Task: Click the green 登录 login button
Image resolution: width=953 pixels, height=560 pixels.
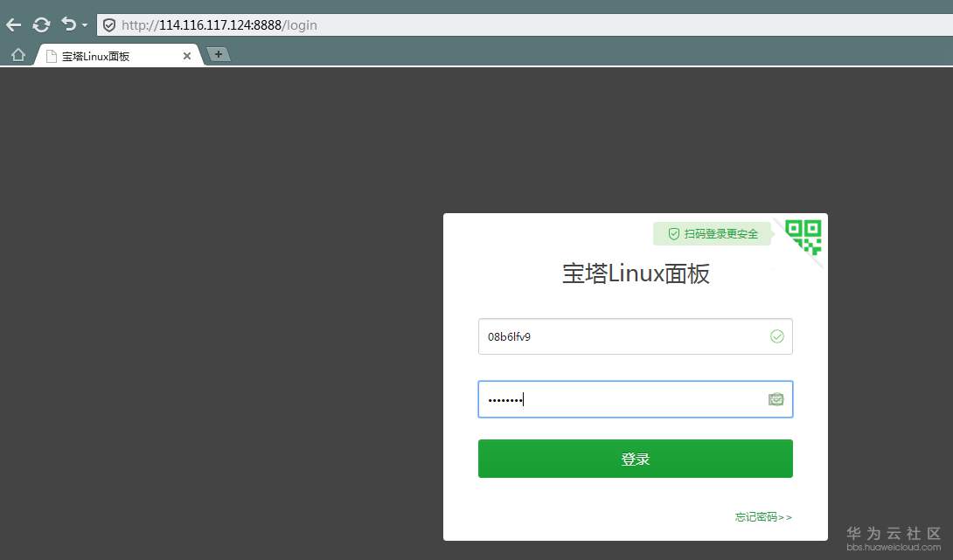Action: point(635,459)
